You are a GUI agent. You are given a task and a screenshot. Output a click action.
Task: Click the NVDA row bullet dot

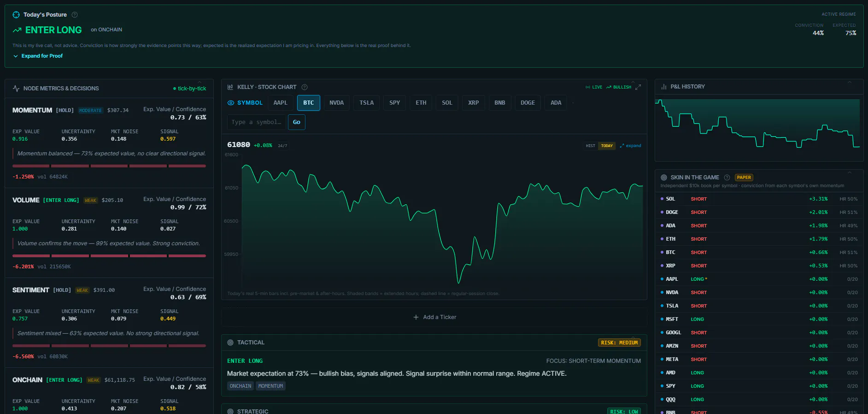click(662, 293)
